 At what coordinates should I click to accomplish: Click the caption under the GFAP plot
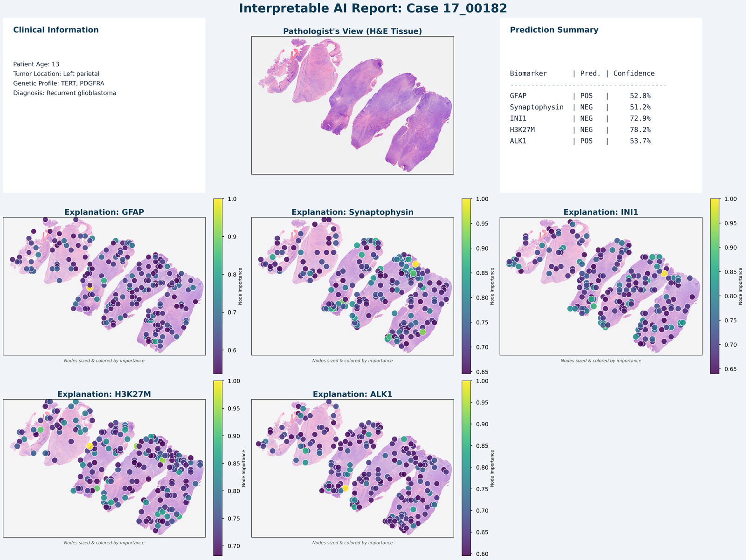(x=104, y=361)
